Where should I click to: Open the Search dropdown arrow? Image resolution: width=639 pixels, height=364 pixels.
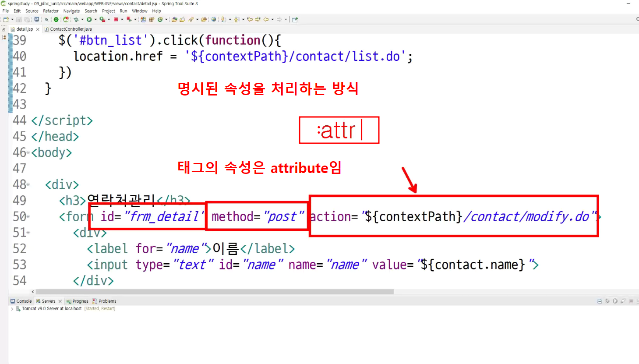[x=197, y=19]
